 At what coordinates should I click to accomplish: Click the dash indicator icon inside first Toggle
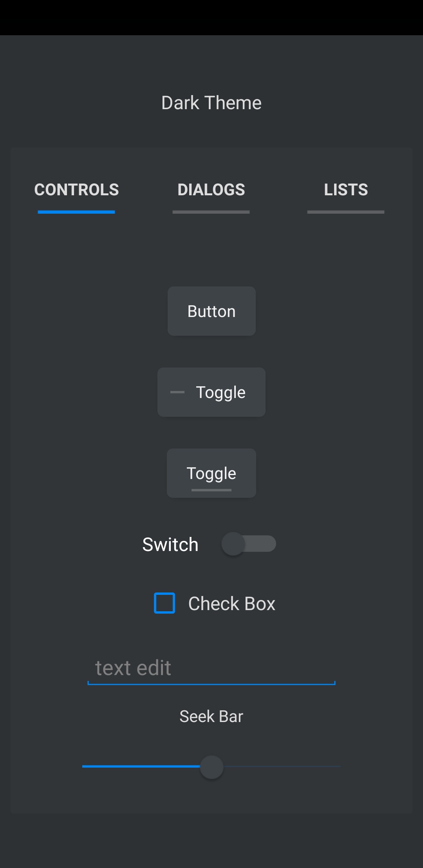point(177,392)
